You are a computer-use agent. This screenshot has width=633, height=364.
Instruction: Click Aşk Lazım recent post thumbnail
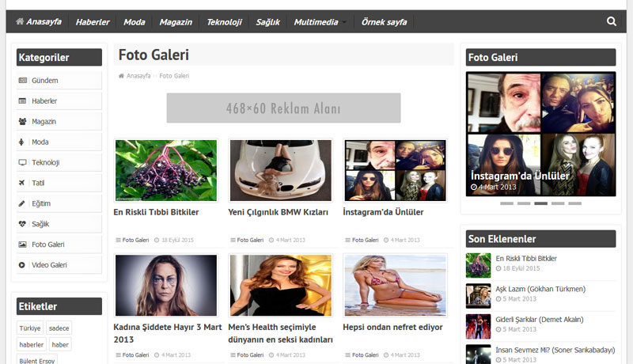479,296
